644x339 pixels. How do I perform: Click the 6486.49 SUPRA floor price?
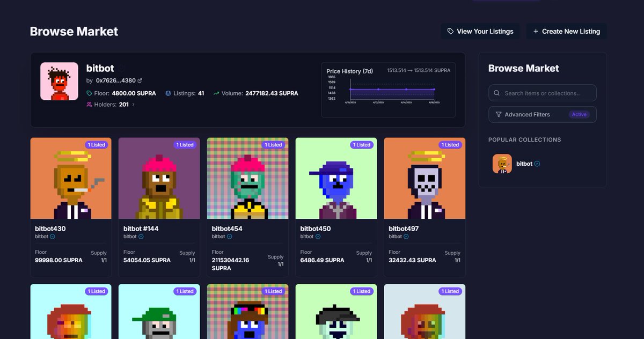coord(323,260)
